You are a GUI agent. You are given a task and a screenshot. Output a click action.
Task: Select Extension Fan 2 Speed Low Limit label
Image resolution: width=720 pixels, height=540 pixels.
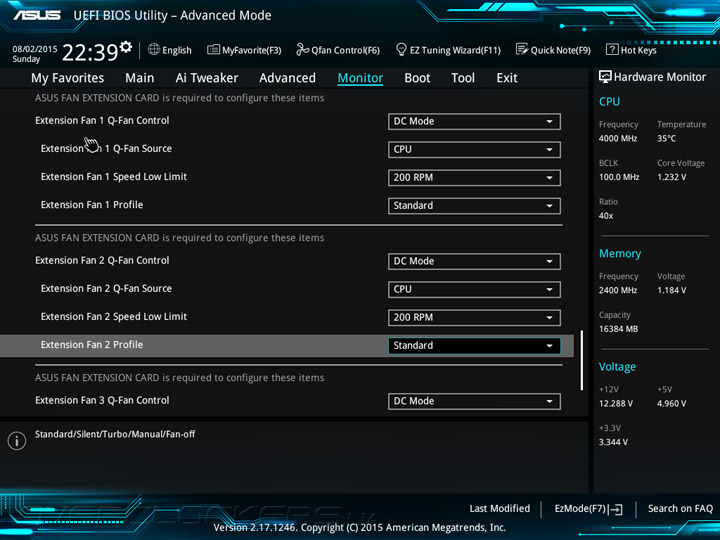coord(113,316)
